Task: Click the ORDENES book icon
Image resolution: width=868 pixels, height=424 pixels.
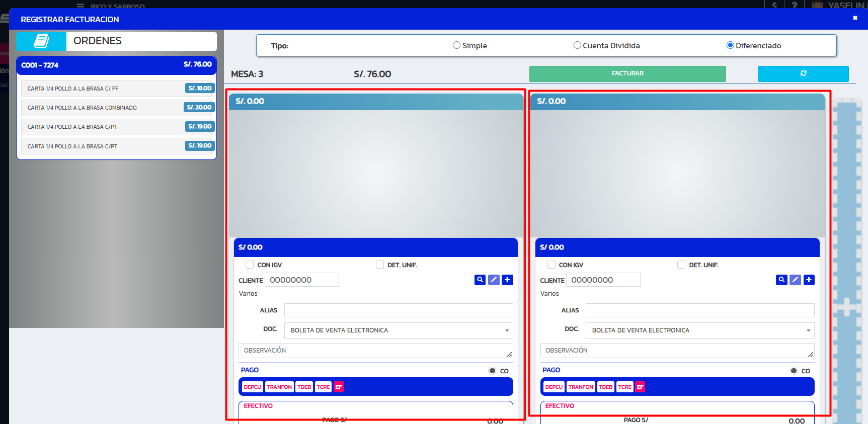Action: [x=41, y=41]
